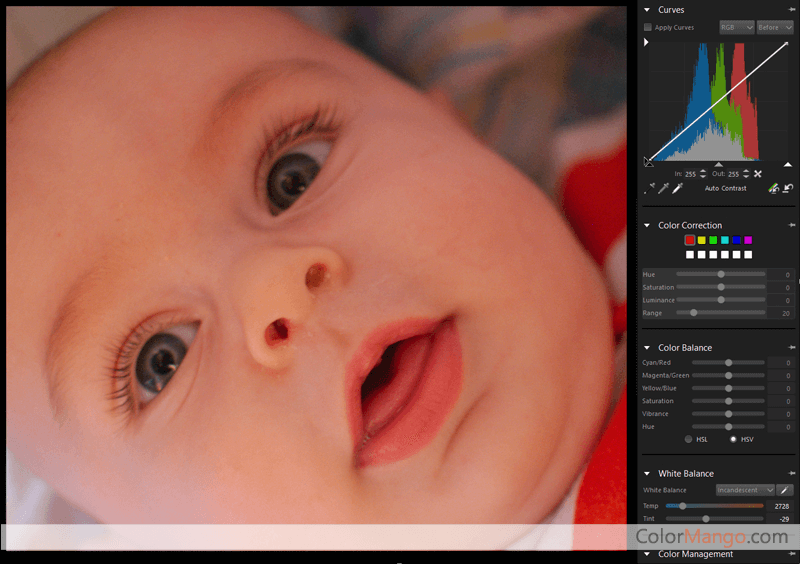Select the HSV radio button
Image resolution: width=800 pixels, height=564 pixels.
(733, 439)
